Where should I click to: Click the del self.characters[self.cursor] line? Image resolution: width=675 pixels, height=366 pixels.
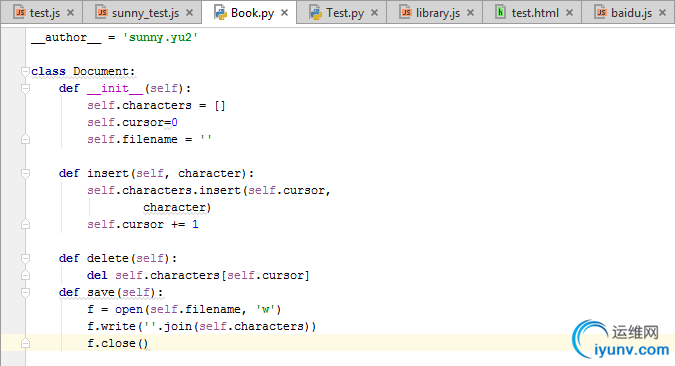click(198, 275)
